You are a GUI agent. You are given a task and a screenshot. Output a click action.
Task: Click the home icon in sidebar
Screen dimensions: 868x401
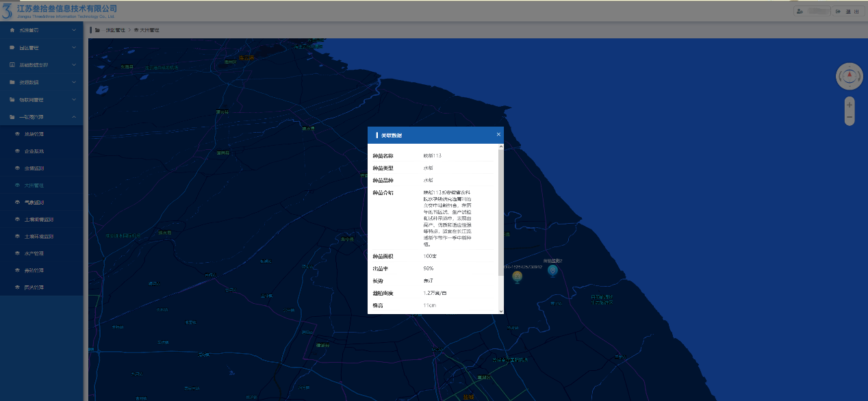(x=12, y=30)
